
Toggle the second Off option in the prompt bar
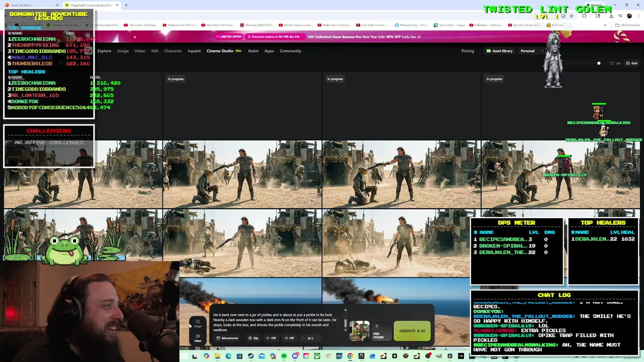click(289, 338)
